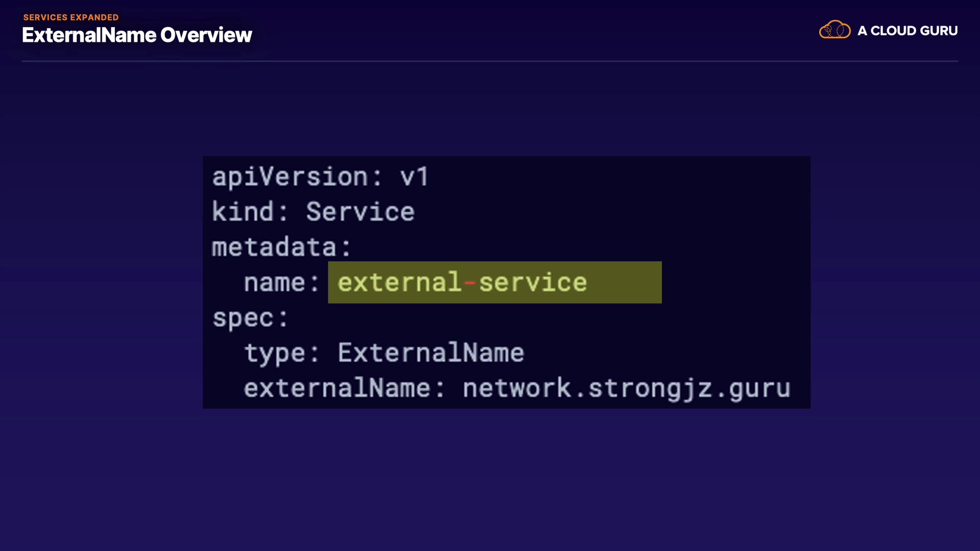The width and height of the screenshot is (980, 551).
Task: Select the "ExternalName" type value
Action: click(x=431, y=353)
